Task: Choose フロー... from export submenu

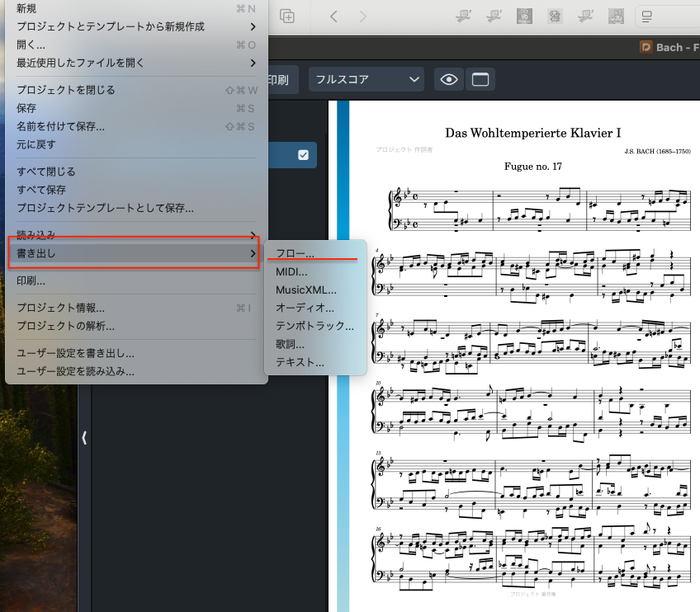Action: pyautogui.click(x=295, y=254)
